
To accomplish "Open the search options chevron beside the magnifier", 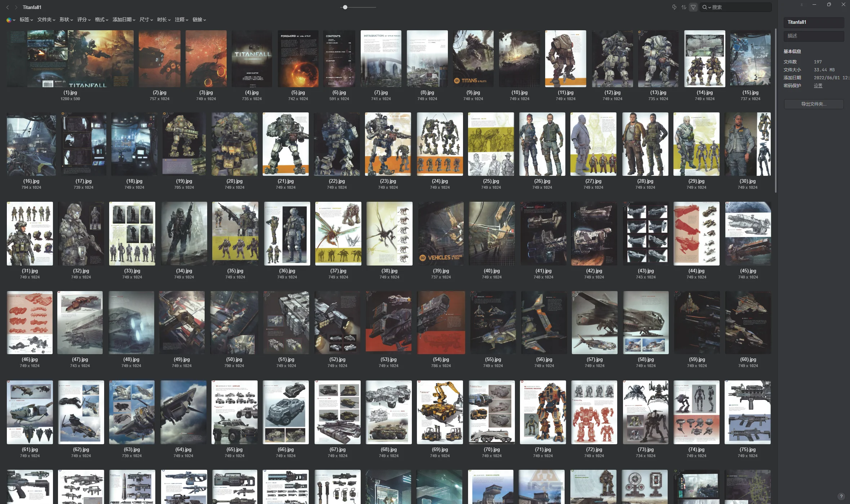I will (x=709, y=8).
